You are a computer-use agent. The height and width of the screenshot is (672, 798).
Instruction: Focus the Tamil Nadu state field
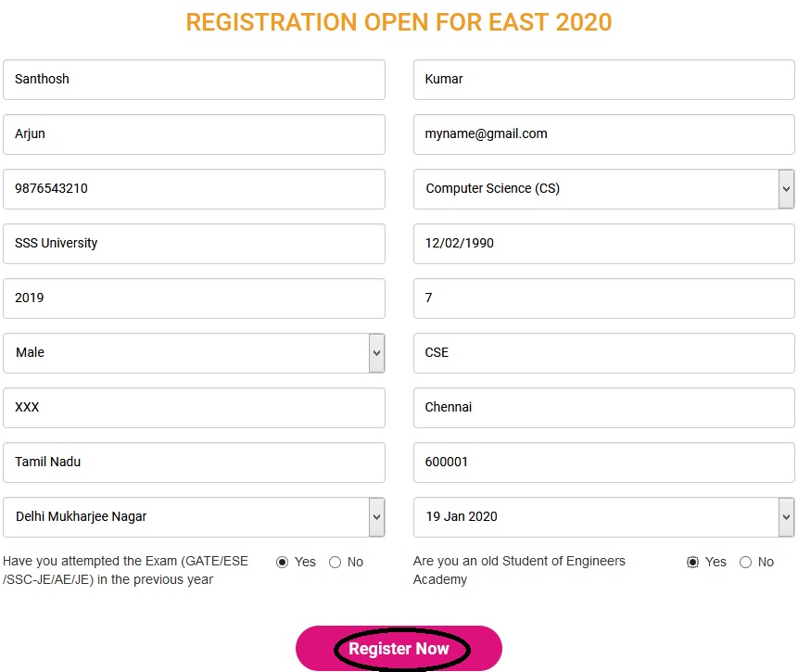coord(194,463)
